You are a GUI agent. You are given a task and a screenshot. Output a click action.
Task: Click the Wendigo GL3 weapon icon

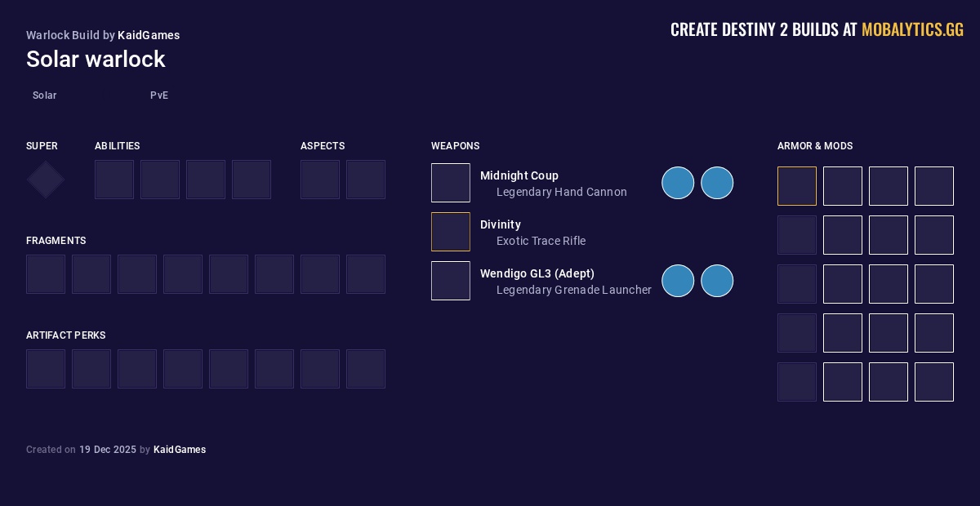click(x=451, y=281)
